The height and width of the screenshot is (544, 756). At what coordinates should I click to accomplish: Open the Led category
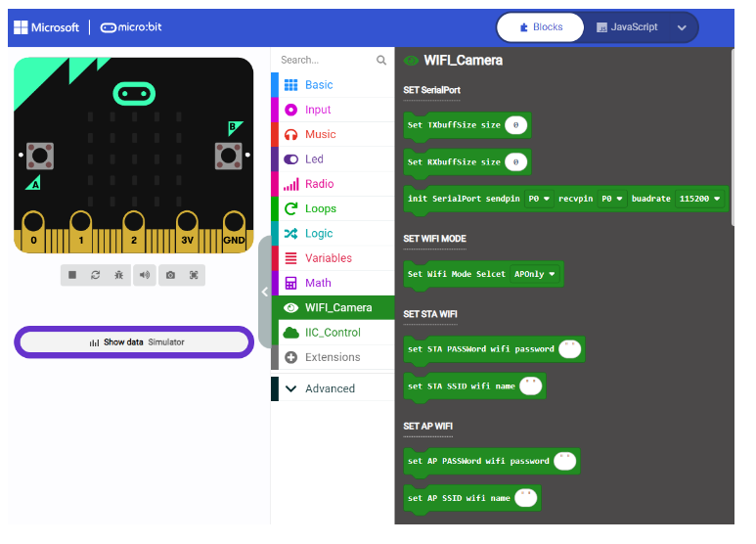coord(333,159)
